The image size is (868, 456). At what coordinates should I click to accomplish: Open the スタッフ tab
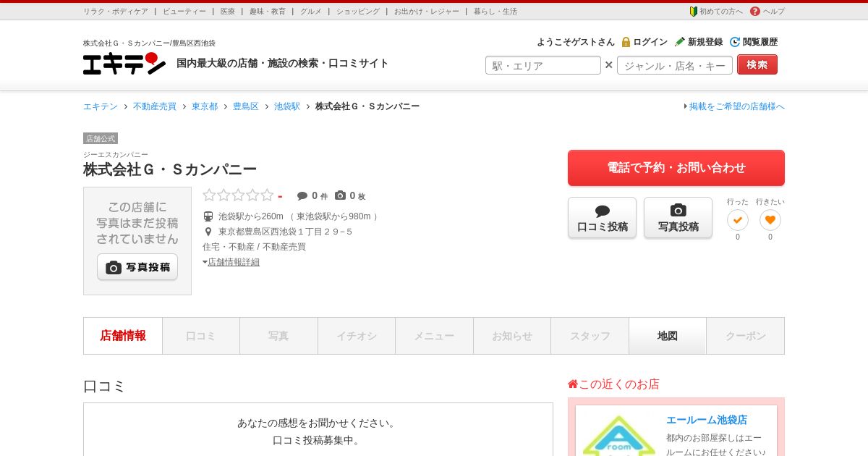[x=590, y=336]
